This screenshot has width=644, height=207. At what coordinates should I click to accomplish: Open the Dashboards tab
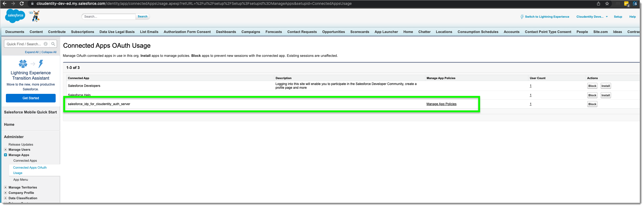click(x=226, y=32)
